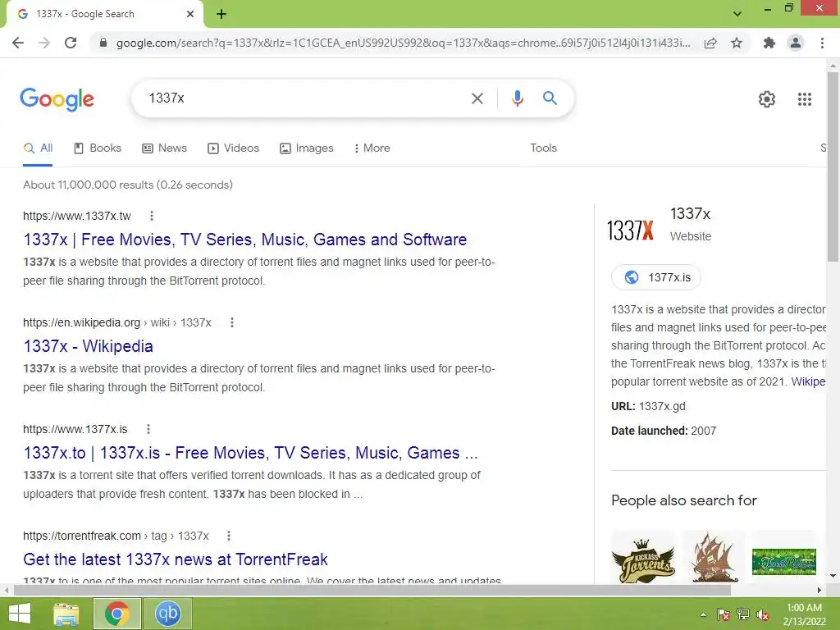
Task: Open the Wikipedia link in the knowledge panel
Action: (x=808, y=381)
